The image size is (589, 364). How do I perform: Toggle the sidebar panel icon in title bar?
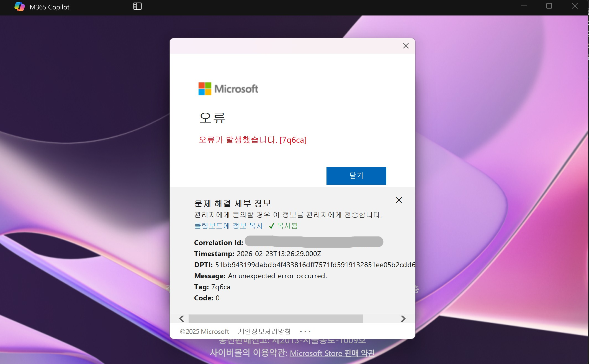click(137, 6)
